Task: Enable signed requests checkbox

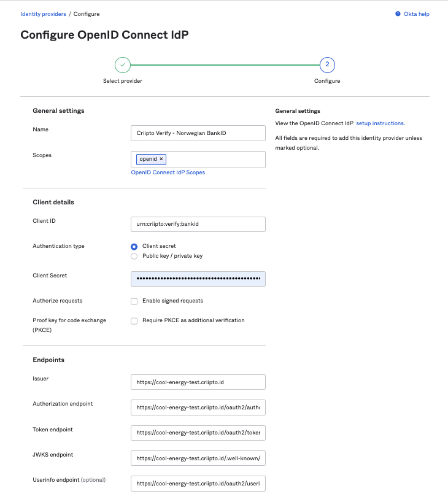Action: click(x=134, y=301)
